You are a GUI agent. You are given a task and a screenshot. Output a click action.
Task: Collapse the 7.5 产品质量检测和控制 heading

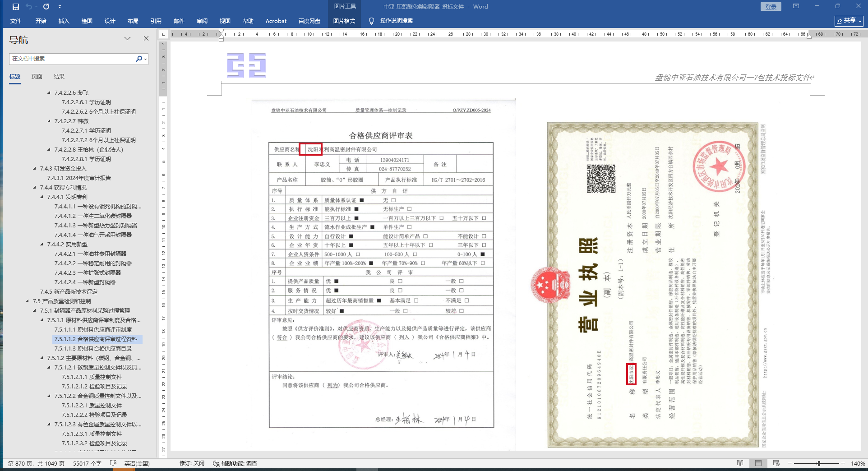coord(28,301)
